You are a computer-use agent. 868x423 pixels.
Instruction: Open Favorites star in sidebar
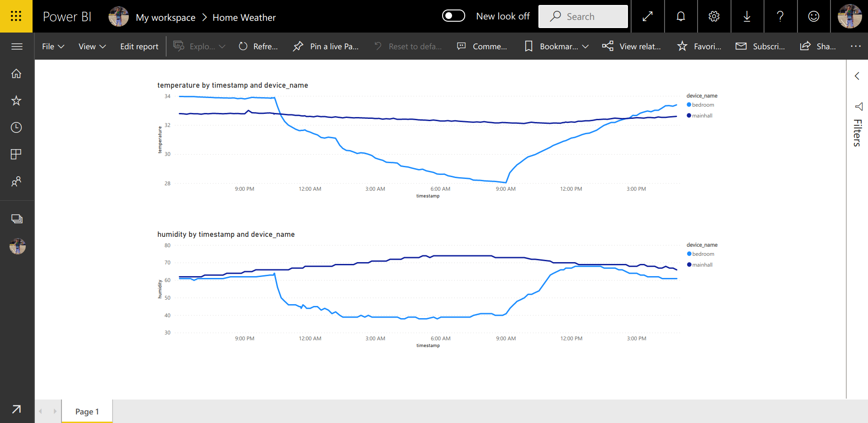click(x=16, y=100)
